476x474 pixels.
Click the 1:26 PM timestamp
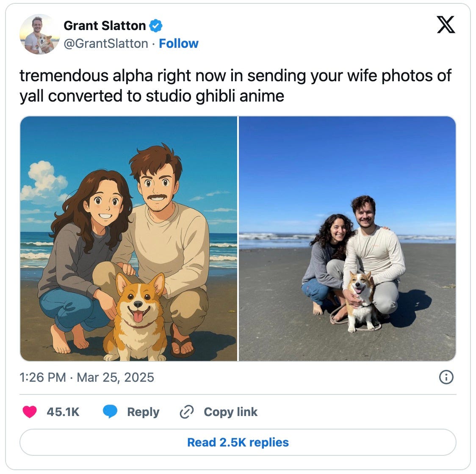(x=43, y=377)
